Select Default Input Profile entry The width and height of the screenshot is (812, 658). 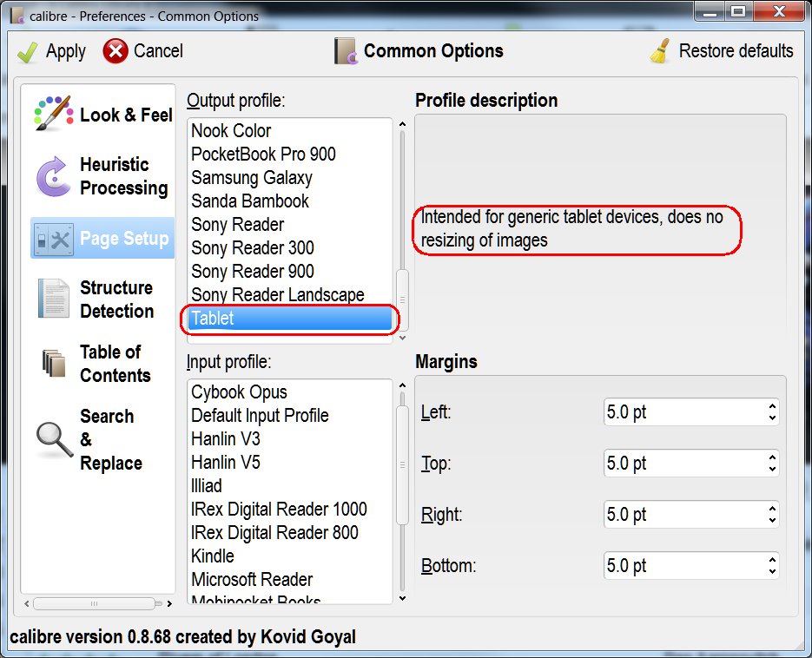click(x=290, y=415)
